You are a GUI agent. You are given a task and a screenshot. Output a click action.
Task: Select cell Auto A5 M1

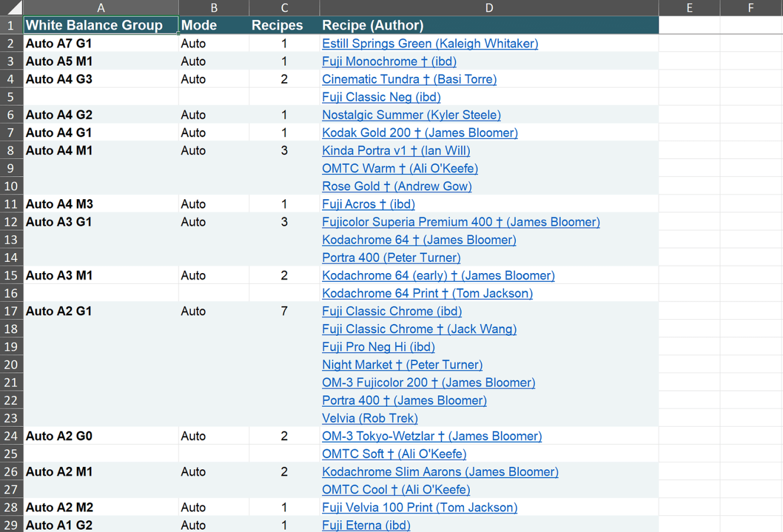(101, 61)
